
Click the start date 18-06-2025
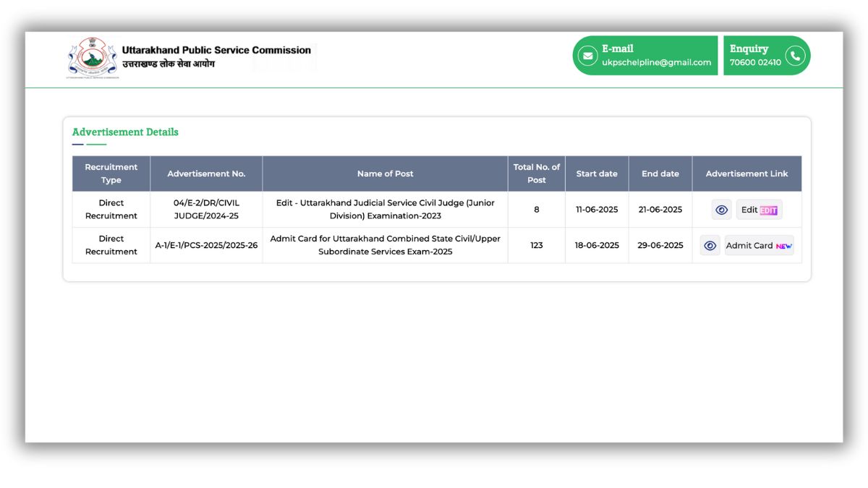point(597,245)
